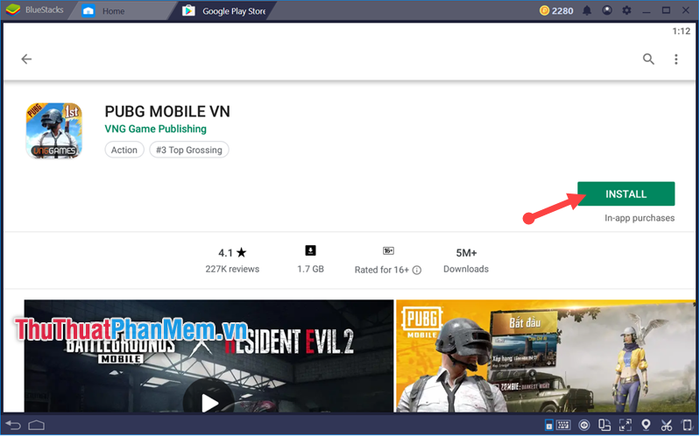Open the Play Store search magnifier
700x436 pixels.
(x=648, y=59)
